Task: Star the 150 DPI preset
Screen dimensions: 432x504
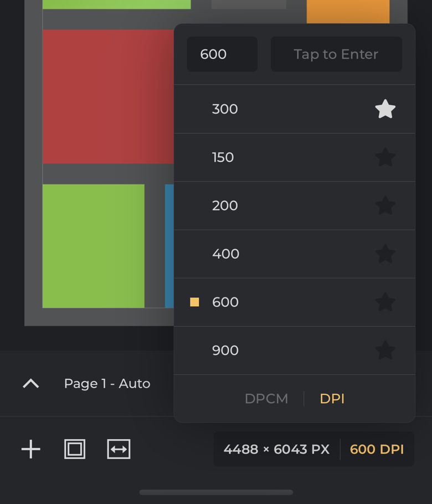Action: coord(385,157)
